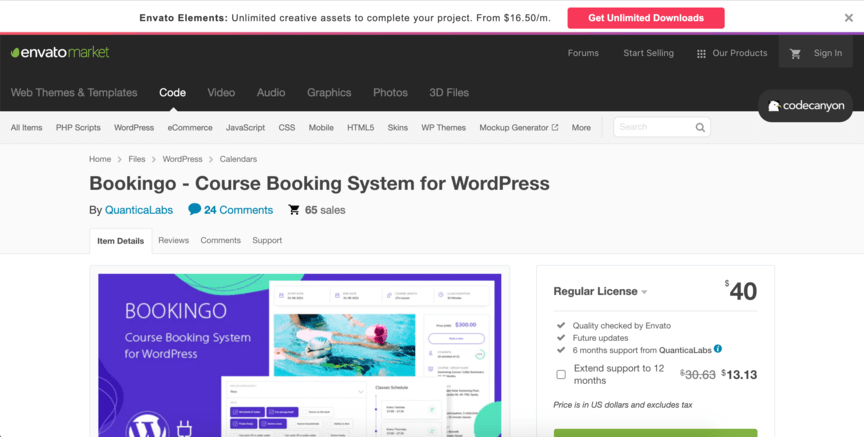Click the $13.13 support price
864x437 pixels.
click(739, 375)
